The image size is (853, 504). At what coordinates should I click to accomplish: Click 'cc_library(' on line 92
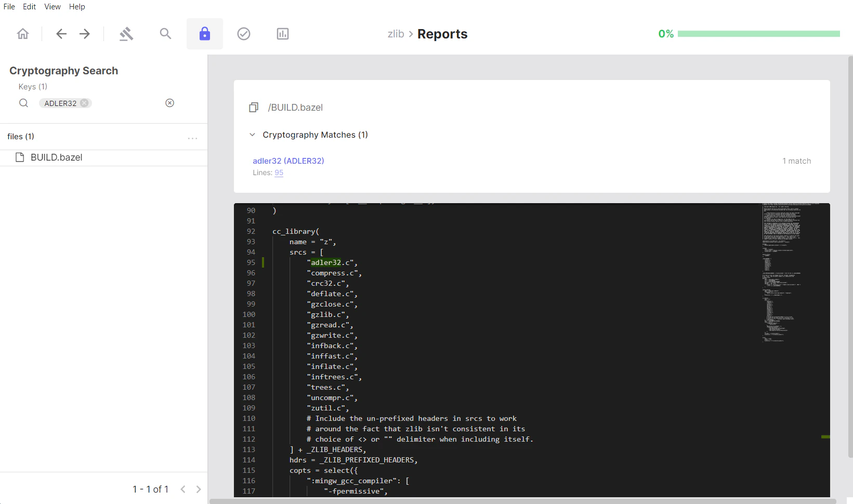click(296, 231)
